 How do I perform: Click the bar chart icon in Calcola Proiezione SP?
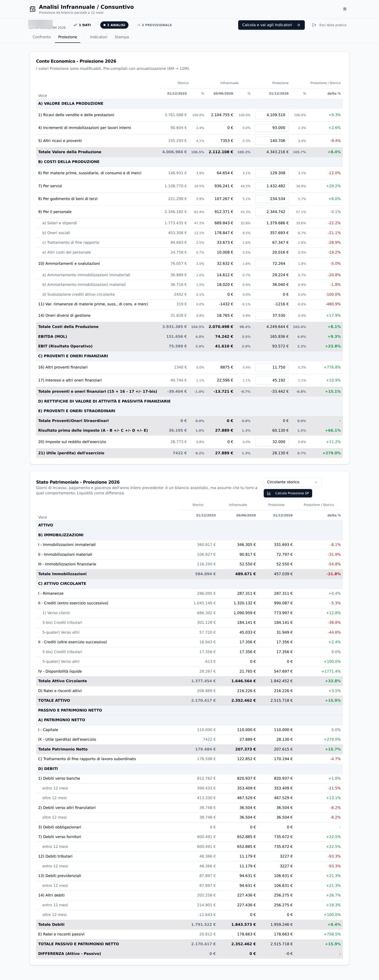click(269, 493)
